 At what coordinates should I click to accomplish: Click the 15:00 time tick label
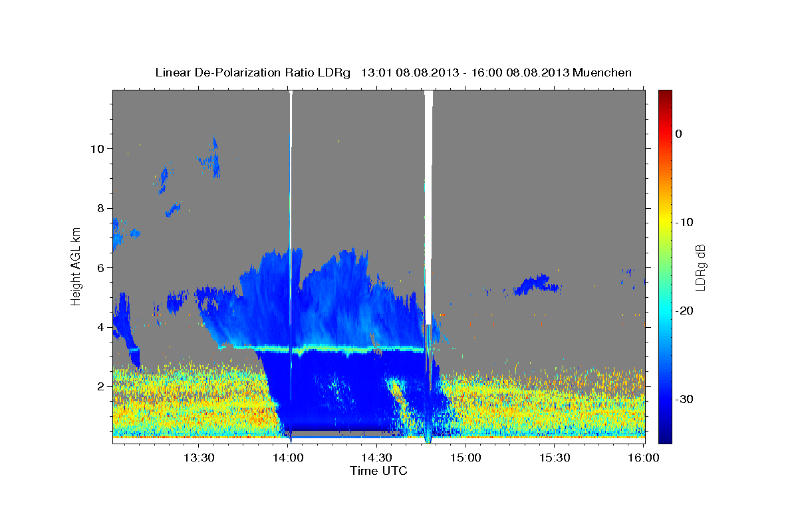point(466,458)
